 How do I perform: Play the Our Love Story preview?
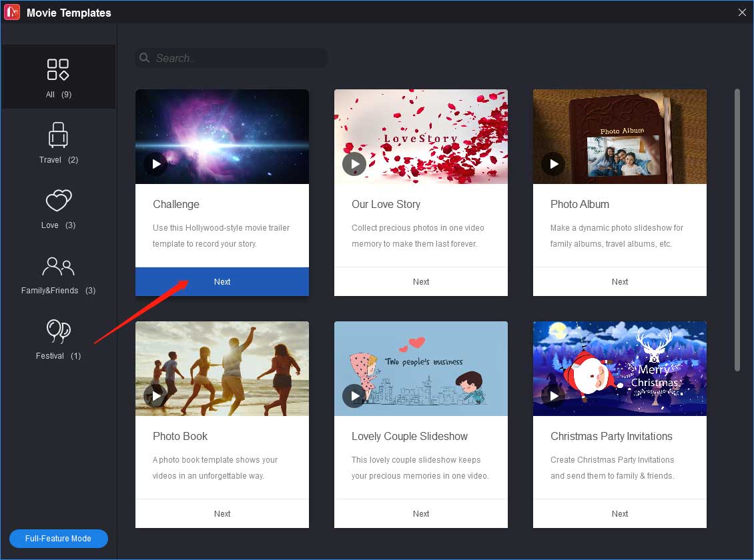tap(354, 164)
